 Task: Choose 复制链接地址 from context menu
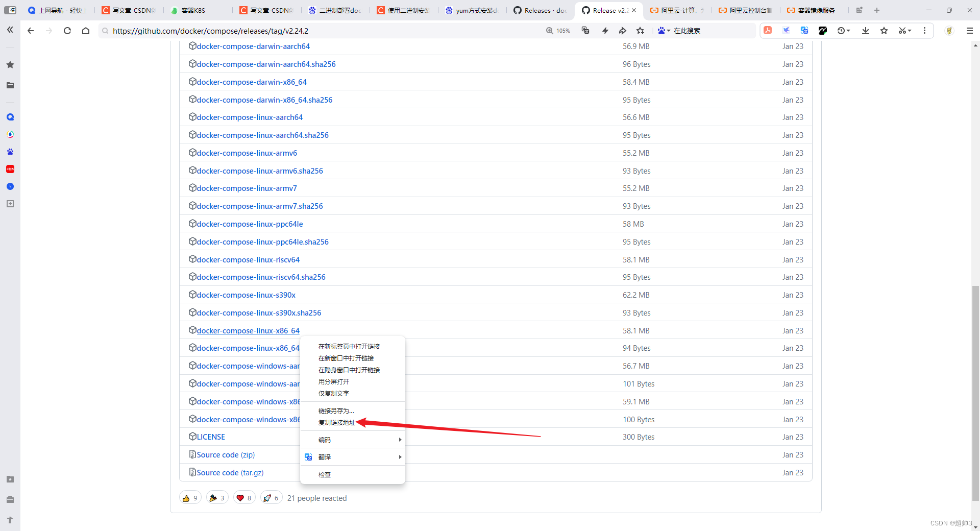tap(337, 423)
